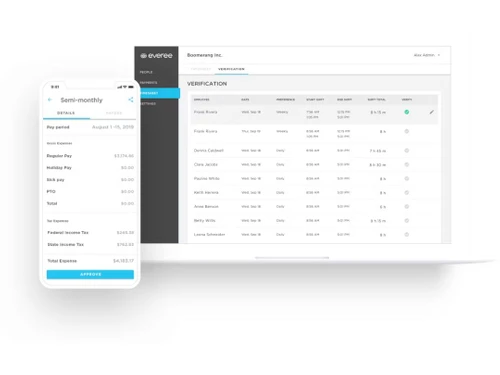Tap the share icon beside Semi-monthly
Viewport: 500px width, 375px height.
pos(131,100)
